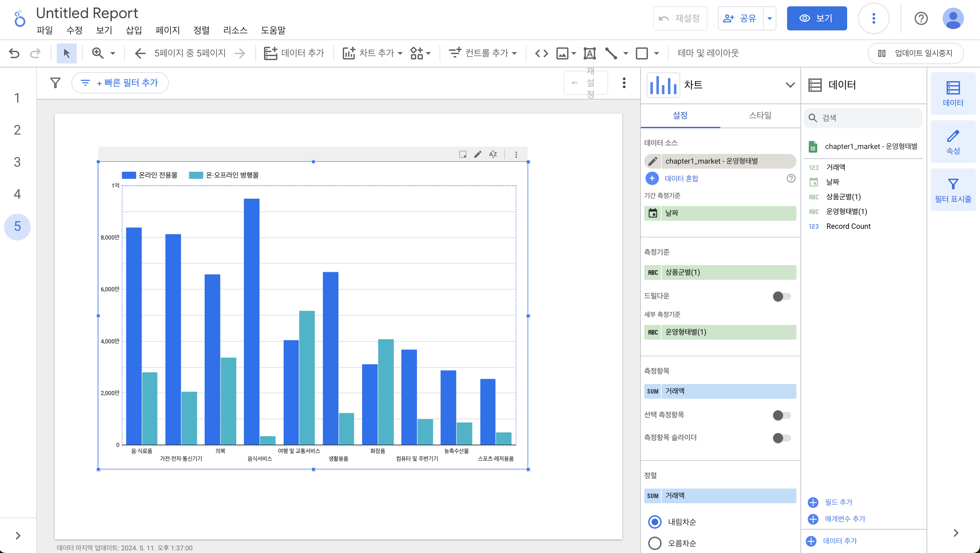
Task: Select the arrow selection mode tool
Action: click(66, 53)
